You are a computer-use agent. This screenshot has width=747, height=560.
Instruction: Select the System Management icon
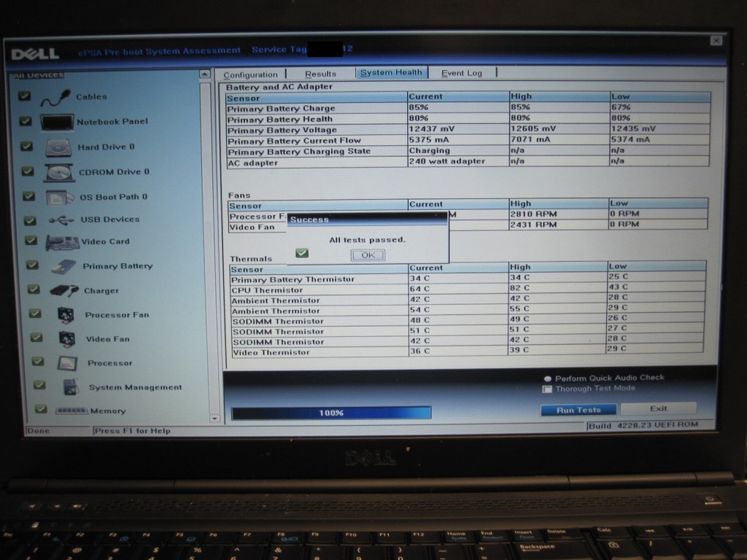(x=71, y=387)
